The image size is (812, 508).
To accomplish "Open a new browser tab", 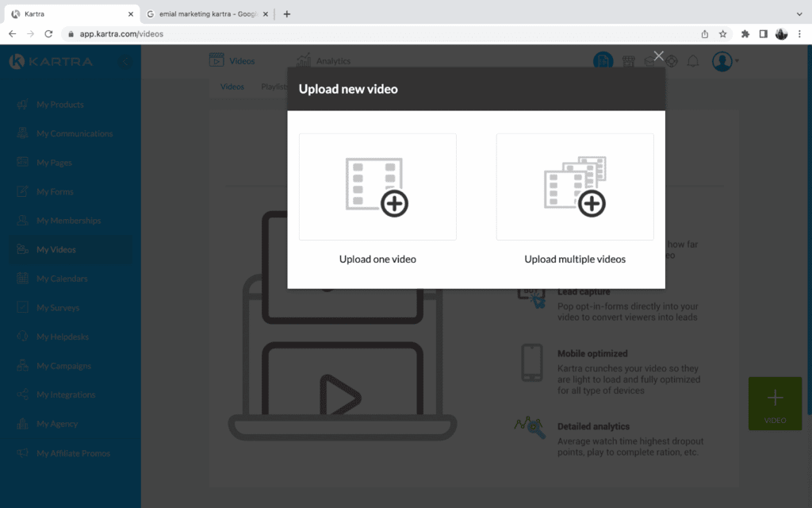I will coord(287,14).
